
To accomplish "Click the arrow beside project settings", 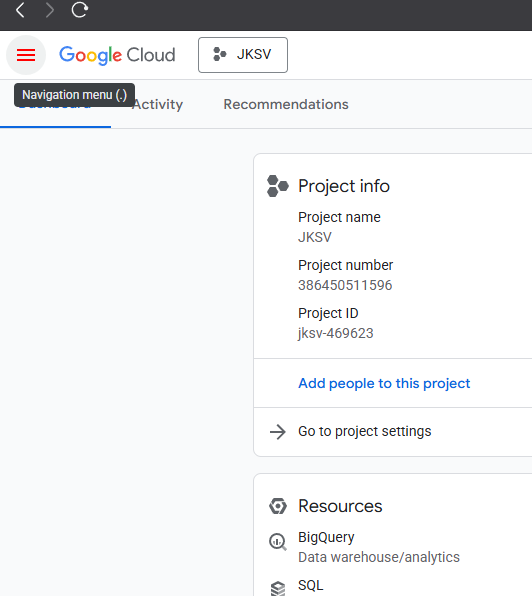I will [x=278, y=432].
